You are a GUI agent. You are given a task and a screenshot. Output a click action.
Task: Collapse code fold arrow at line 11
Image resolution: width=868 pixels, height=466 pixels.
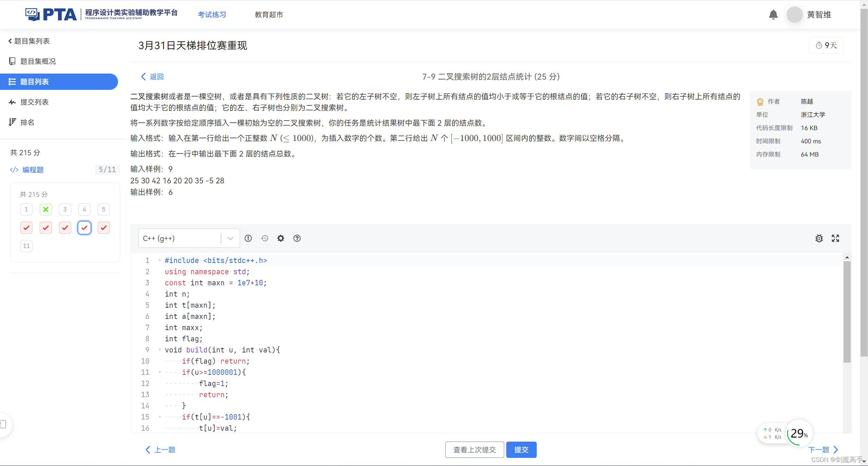click(x=160, y=372)
